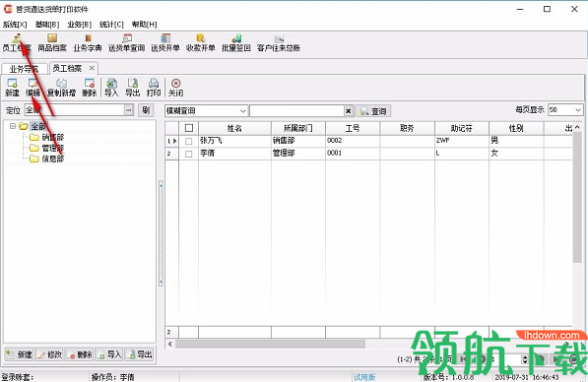The width and height of the screenshot is (588, 382).
Task: Switch to the 业务导航 tab
Action: click(x=25, y=69)
